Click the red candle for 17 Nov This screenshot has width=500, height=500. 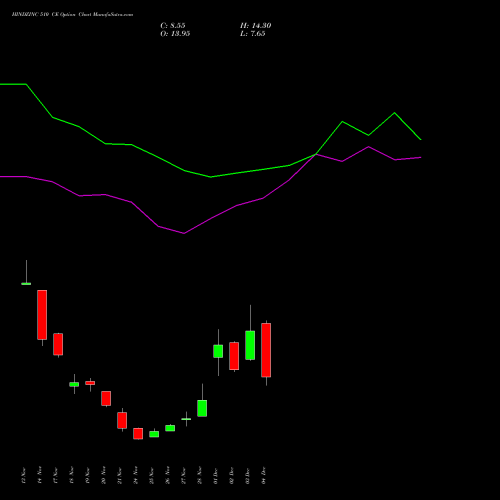tap(58, 344)
